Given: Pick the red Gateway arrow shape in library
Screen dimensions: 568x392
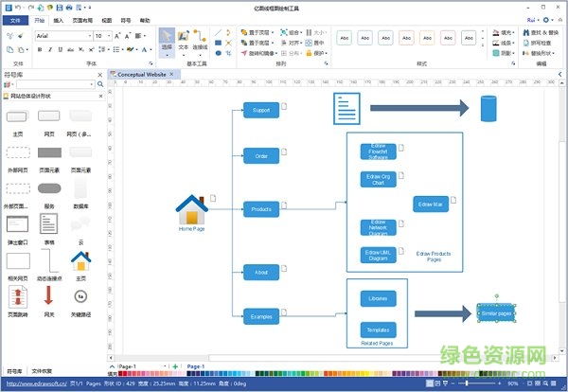Looking at the screenshot, I should pos(48,295).
